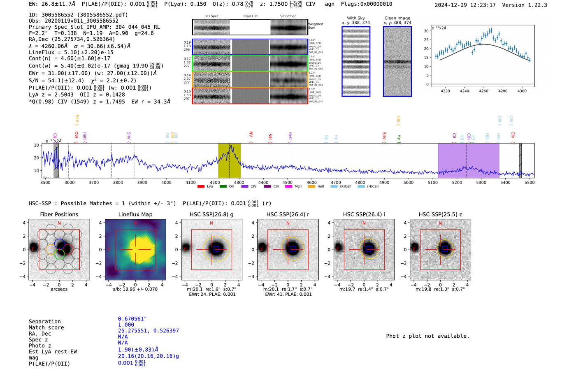
Task: Select the red-bordered 2D spectrum row
Action: [x=250, y=95]
